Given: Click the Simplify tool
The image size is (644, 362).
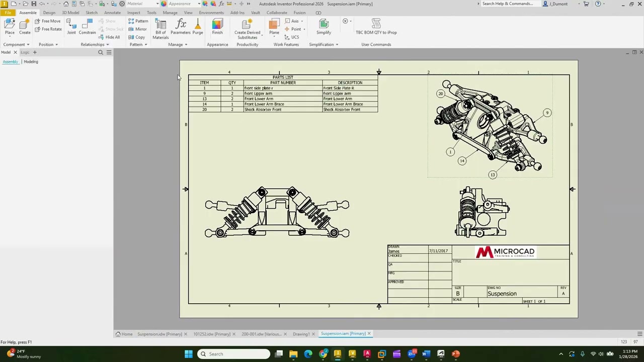Looking at the screenshot, I should tap(324, 27).
